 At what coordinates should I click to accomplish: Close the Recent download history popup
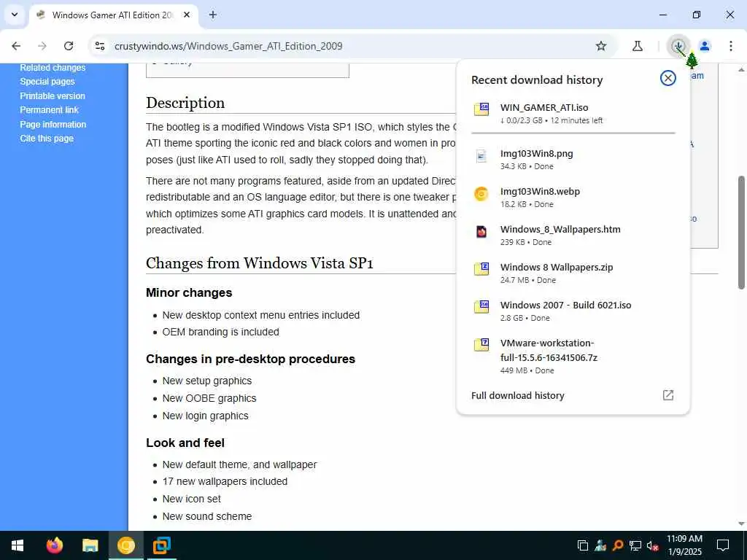[x=668, y=78]
